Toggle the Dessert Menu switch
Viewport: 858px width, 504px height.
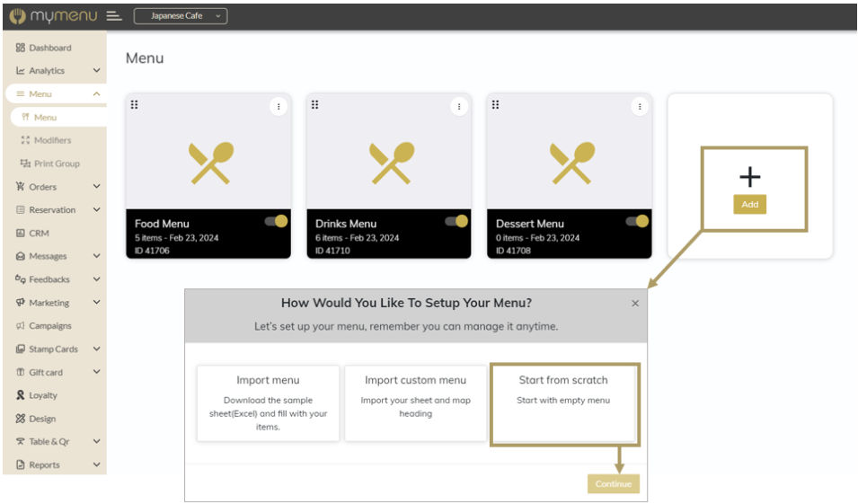point(637,221)
